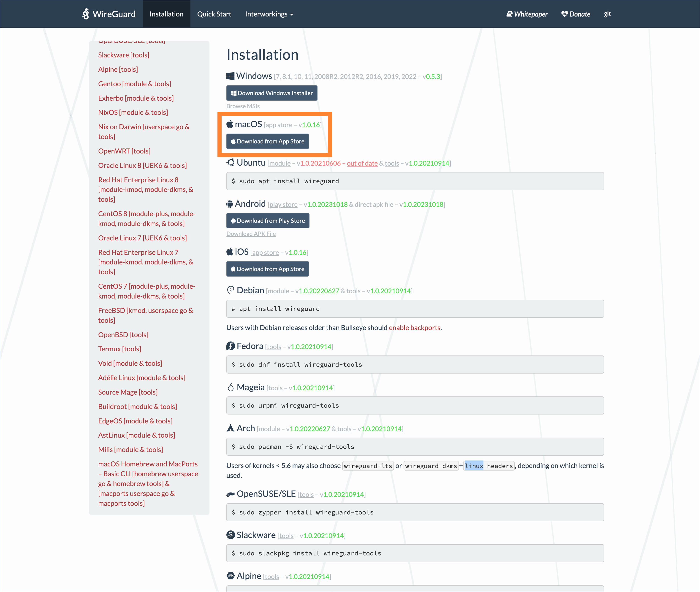Viewport: 700px width, 592px height.
Task: Open the macOS app store bracket link
Action: (279, 125)
